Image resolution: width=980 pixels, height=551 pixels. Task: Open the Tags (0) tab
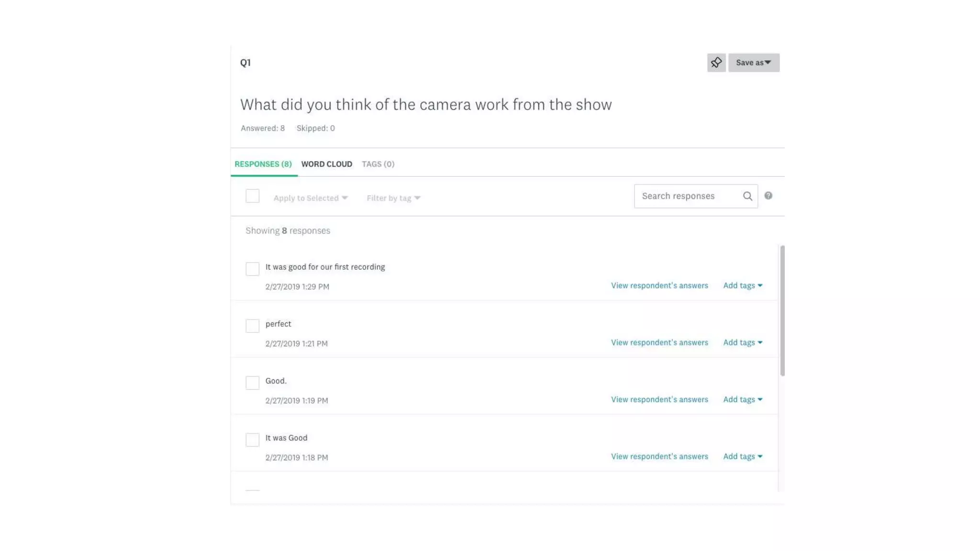tap(378, 164)
